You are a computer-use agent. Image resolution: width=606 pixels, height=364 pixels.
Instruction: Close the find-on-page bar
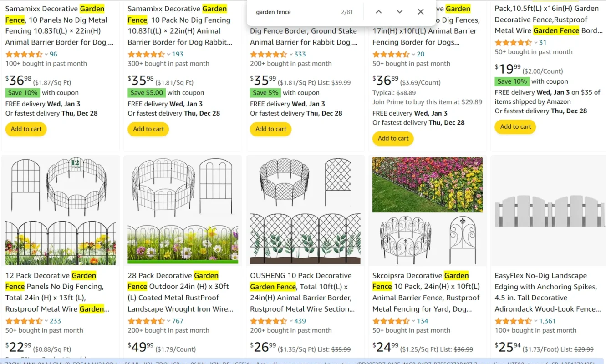pyautogui.click(x=420, y=12)
